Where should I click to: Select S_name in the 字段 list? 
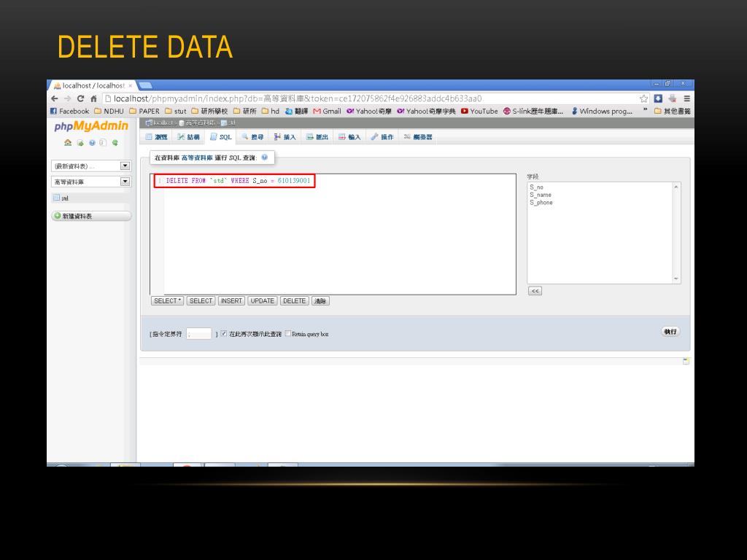click(541, 195)
